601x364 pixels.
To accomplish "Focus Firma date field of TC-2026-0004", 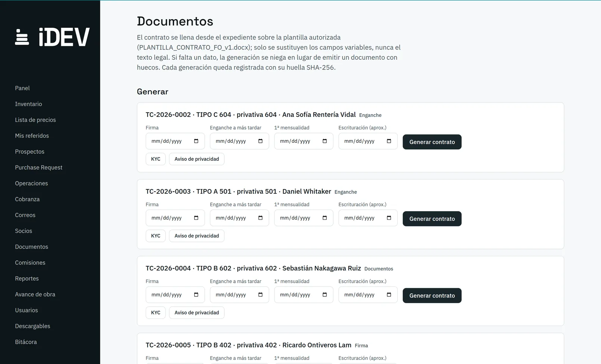I will (175, 295).
